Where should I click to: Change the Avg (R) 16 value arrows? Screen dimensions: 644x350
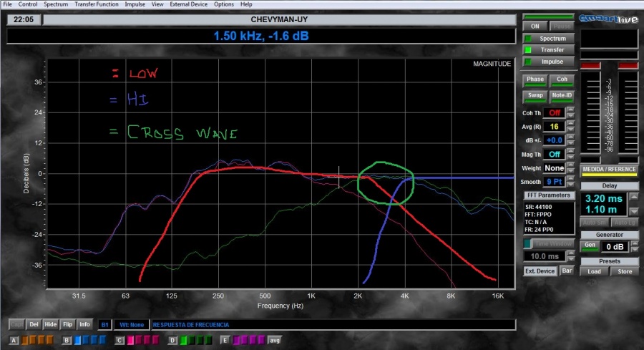pos(570,127)
